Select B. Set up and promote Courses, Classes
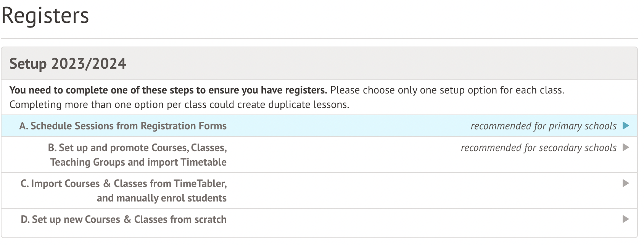Screen dimensions: 644x245 point(137,148)
